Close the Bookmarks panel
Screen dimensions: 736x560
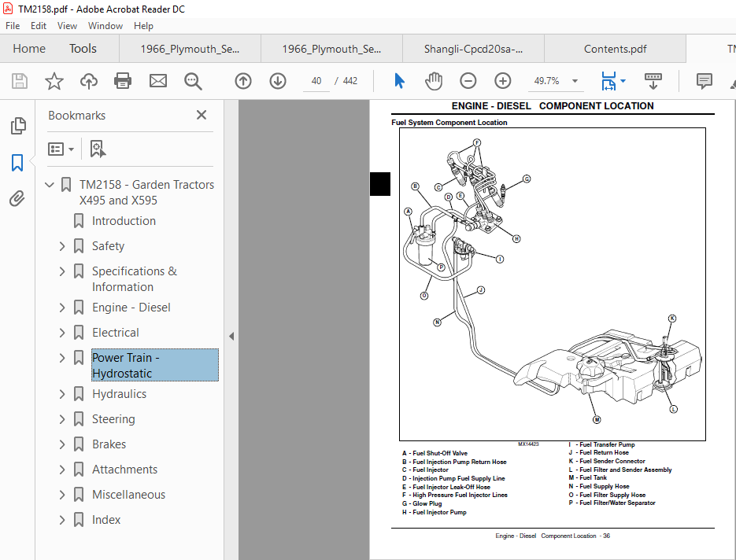pos(202,115)
